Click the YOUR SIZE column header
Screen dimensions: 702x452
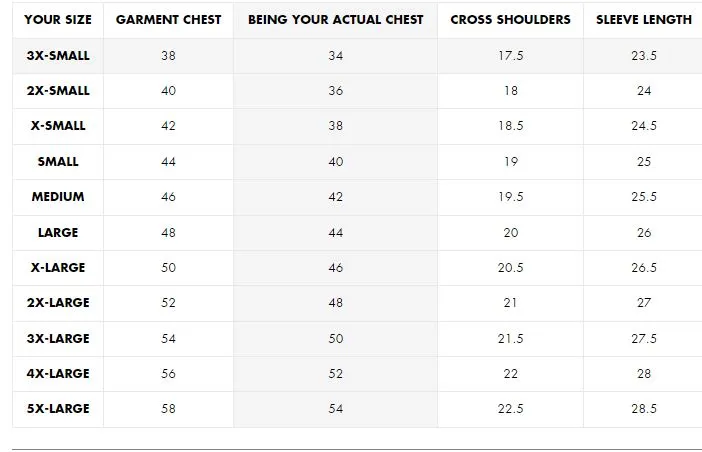click(x=58, y=20)
